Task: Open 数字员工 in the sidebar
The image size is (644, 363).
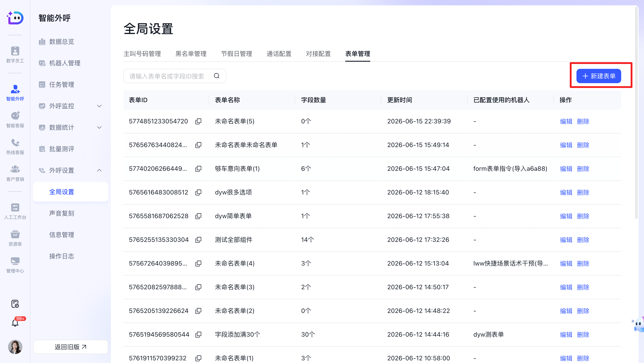Action: coord(15,55)
